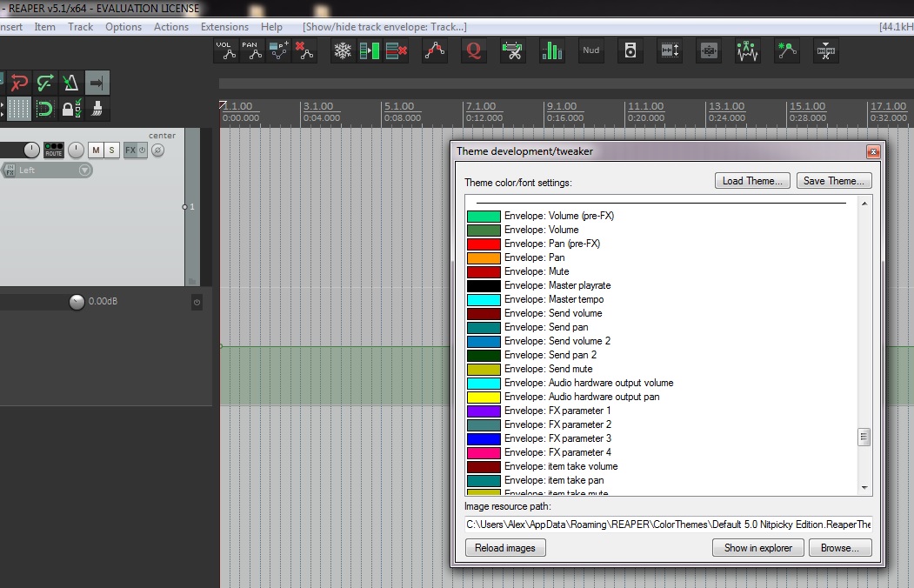Click the Envelope: Send mute text row

tap(549, 369)
